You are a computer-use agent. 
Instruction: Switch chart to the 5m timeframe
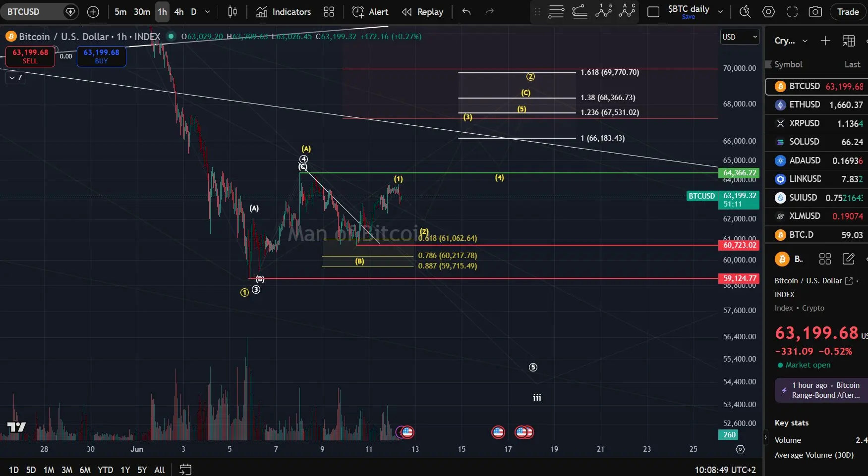click(x=120, y=12)
